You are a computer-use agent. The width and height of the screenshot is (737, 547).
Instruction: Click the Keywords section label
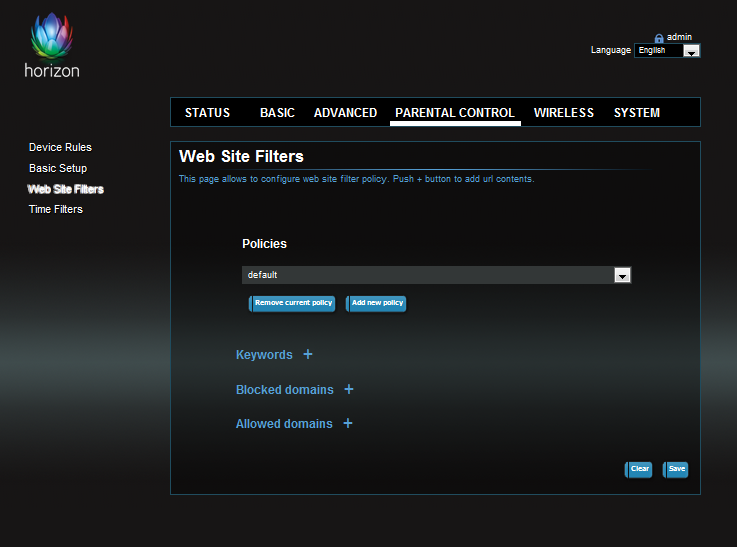pos(264,355)
